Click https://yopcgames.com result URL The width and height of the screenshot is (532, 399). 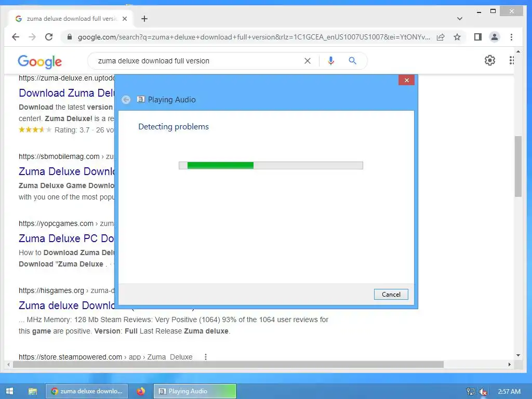click(x=56, y=223)
